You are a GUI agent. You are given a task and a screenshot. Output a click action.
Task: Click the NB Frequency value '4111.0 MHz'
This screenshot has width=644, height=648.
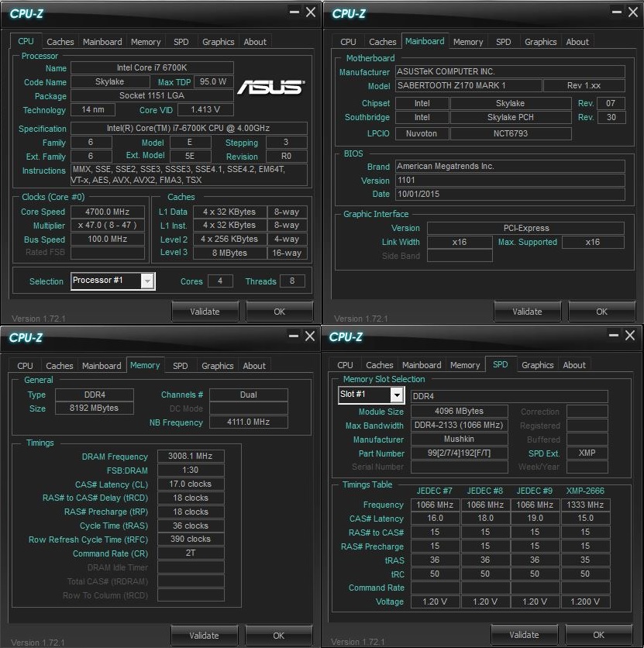point(249,422)
